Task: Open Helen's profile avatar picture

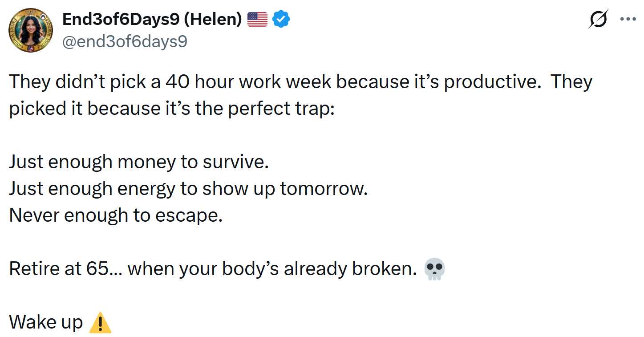Action: click(31, 30)
